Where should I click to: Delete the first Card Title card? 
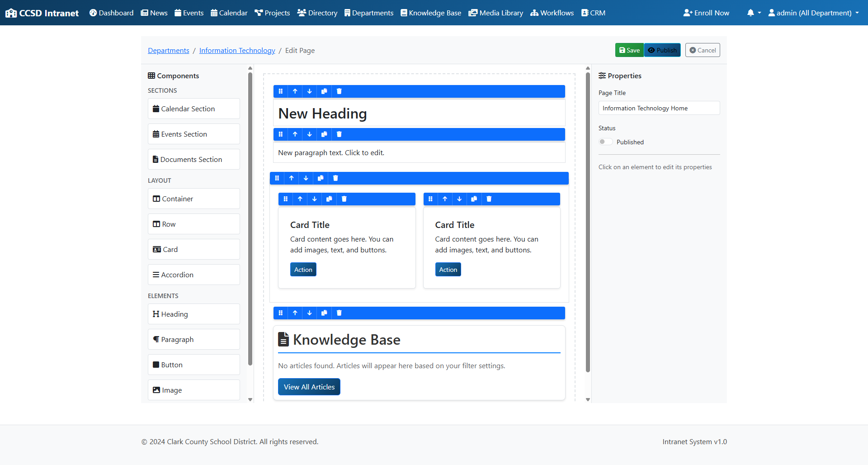click(344, 199)
